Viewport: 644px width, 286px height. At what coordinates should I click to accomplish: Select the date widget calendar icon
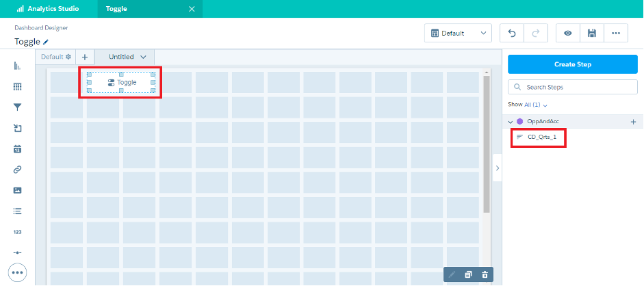pos(17,149)
